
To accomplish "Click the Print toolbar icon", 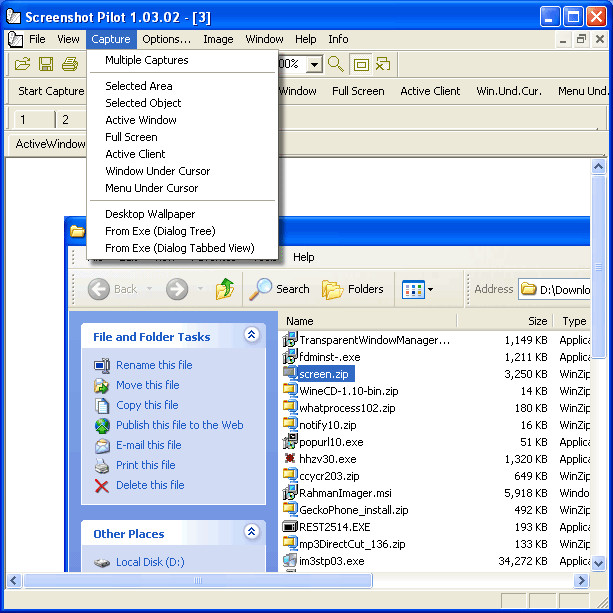I will [x=70, y=63].
